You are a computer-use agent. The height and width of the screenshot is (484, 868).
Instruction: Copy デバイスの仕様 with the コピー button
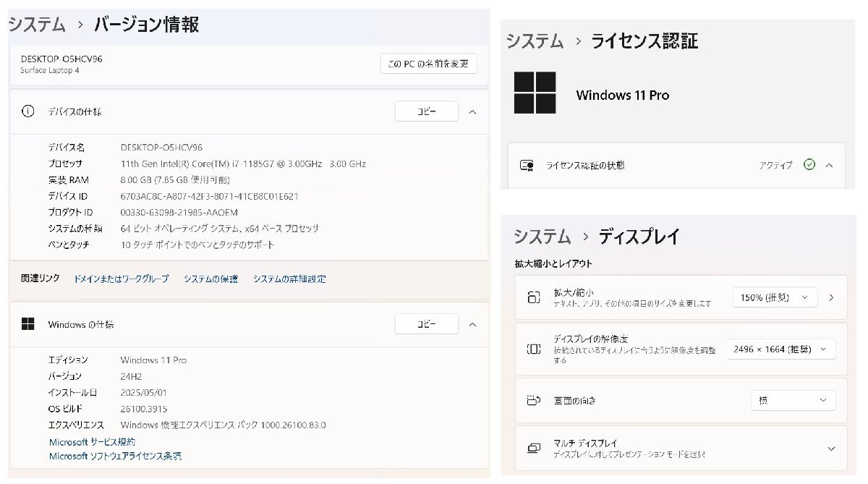coord(427,111)
